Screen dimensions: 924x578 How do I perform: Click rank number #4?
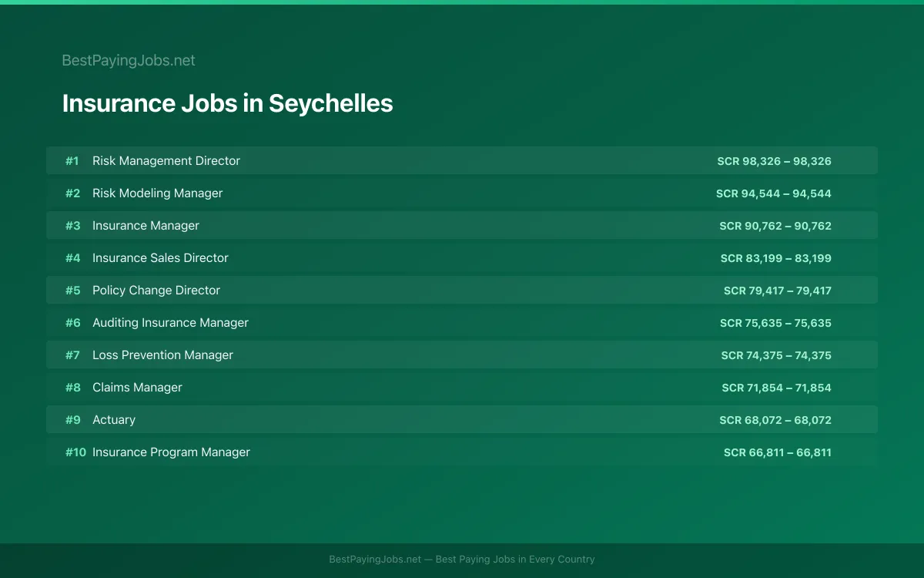pos(72,258)
